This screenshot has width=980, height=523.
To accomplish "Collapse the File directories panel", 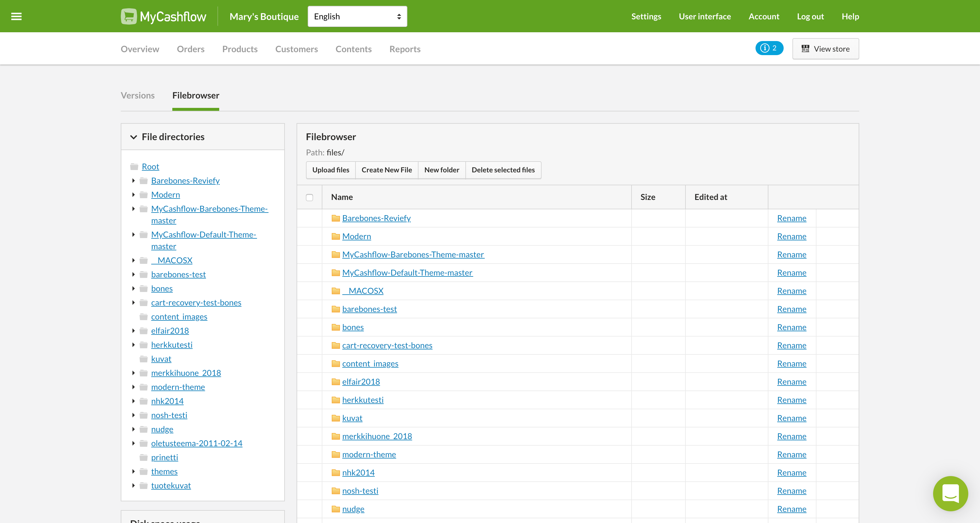I will click(134, 137).
